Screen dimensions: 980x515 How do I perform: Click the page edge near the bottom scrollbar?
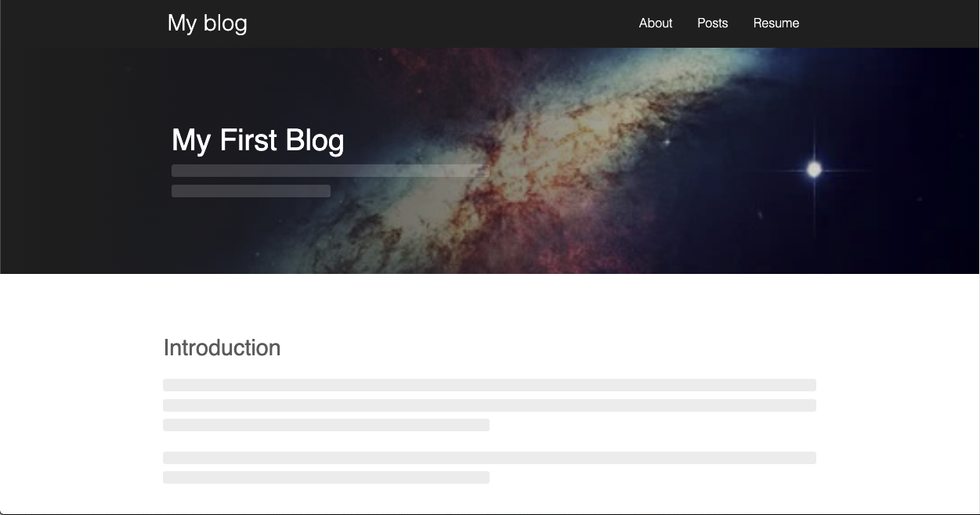(490, 513)
